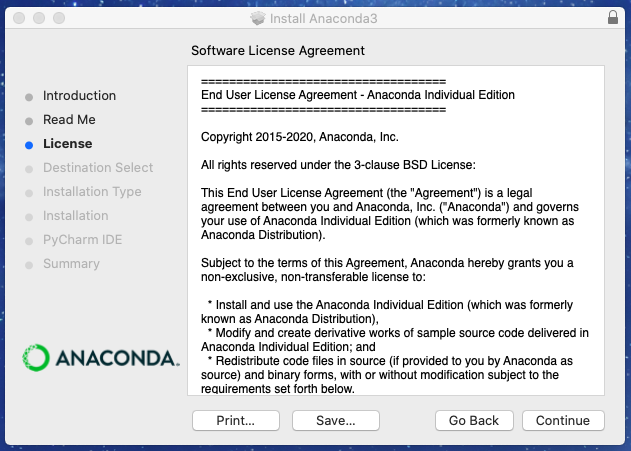Click the Installation step in the sidebar
This screenshot has height=451, width=631.
click(75, 216)
